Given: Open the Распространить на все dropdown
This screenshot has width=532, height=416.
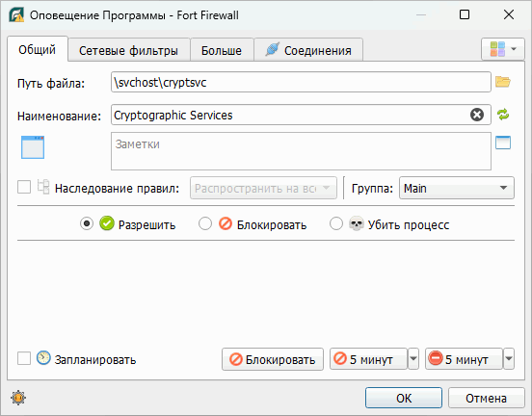Looking at the screenshot, I should [263, 188].
